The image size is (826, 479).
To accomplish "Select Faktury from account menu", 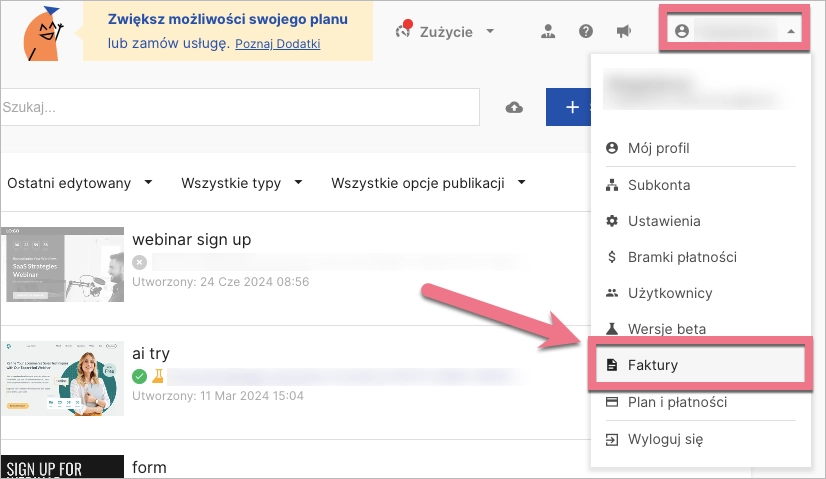I will point(653,366).
